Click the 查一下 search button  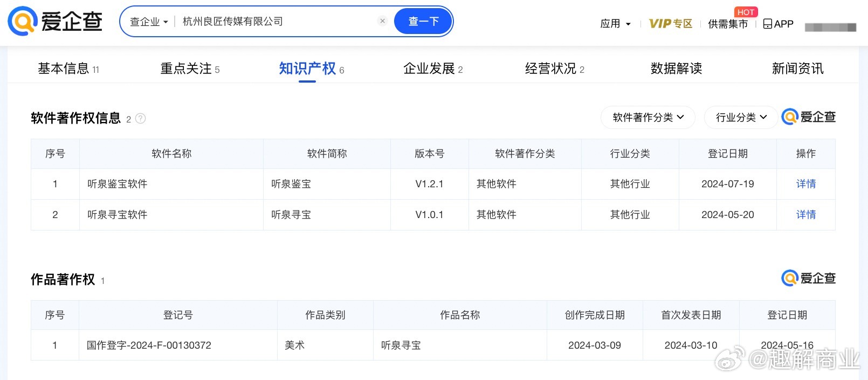pyautogui.click(x=423, y=22)
